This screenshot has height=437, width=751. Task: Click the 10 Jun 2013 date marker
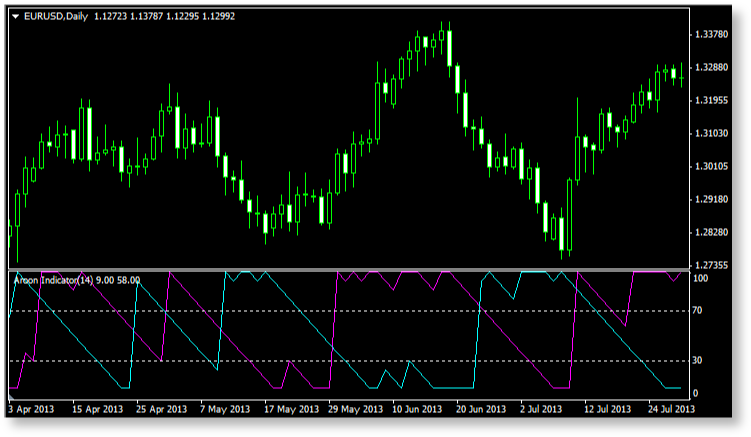tap(417, 409)
